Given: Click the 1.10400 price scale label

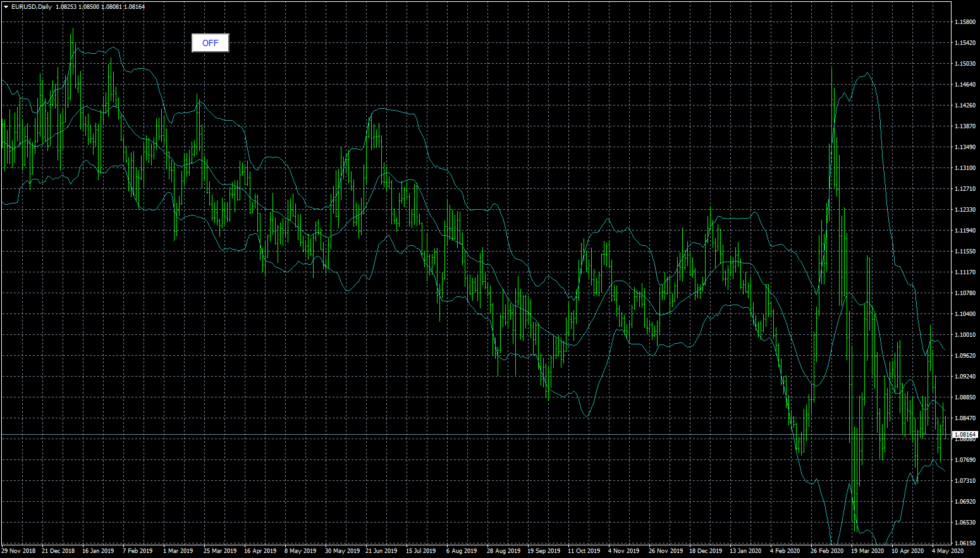Looking at the screenshot, I should (965, 314).
